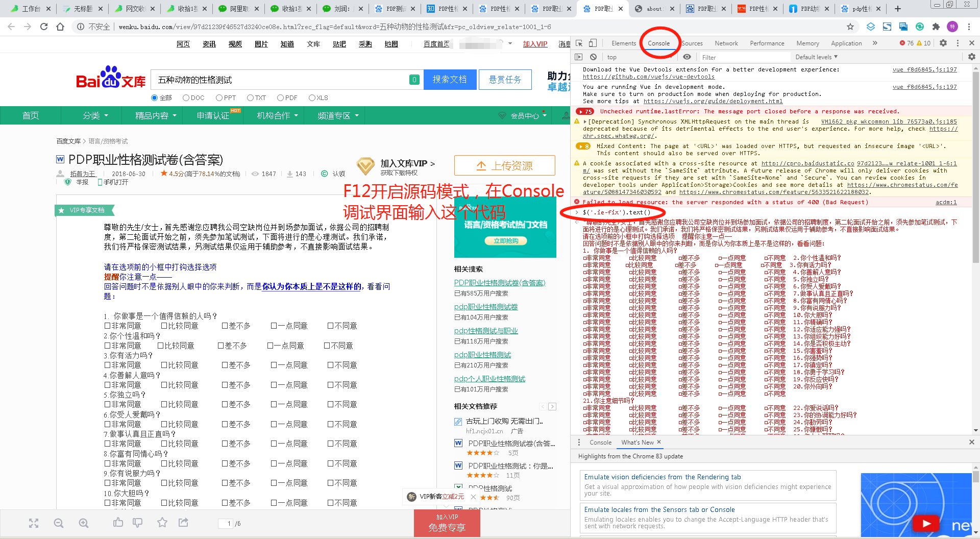Select the top JavaScript context dropdown
The width and height of the screenshot is (980, 539).
click(x=639, y=57)
